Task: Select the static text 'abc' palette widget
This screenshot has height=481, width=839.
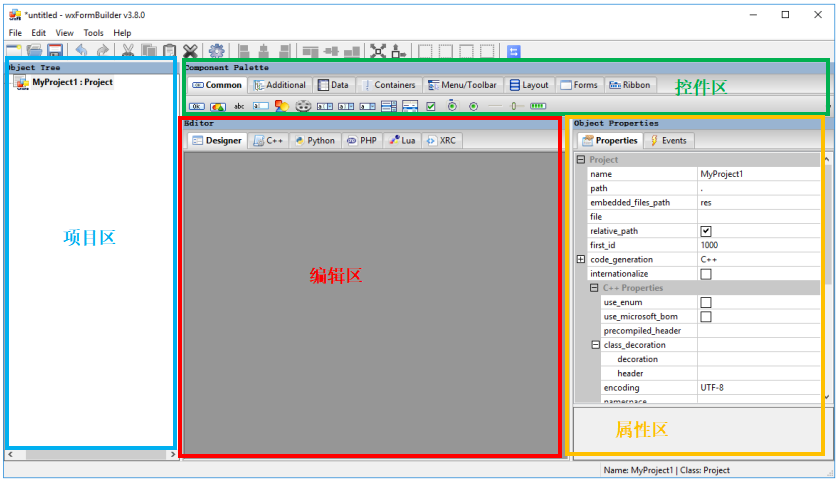Action: tap(239, 106)
